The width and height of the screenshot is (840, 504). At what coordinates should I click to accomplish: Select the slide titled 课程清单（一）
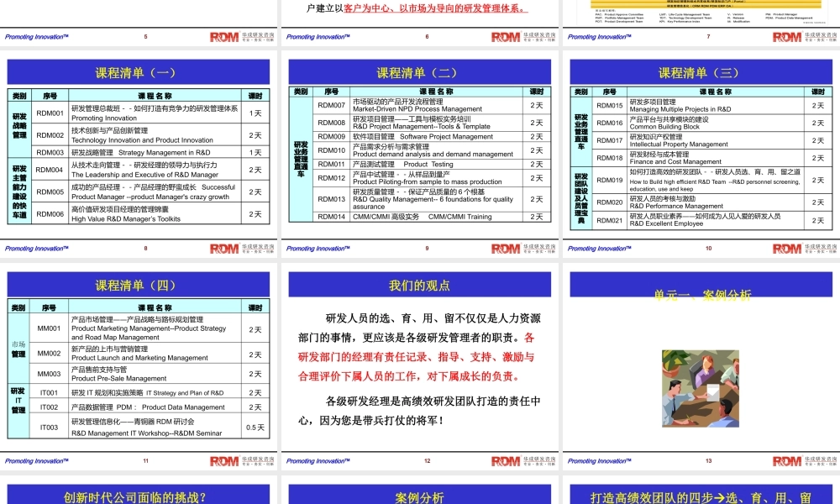tap(139, 155)
